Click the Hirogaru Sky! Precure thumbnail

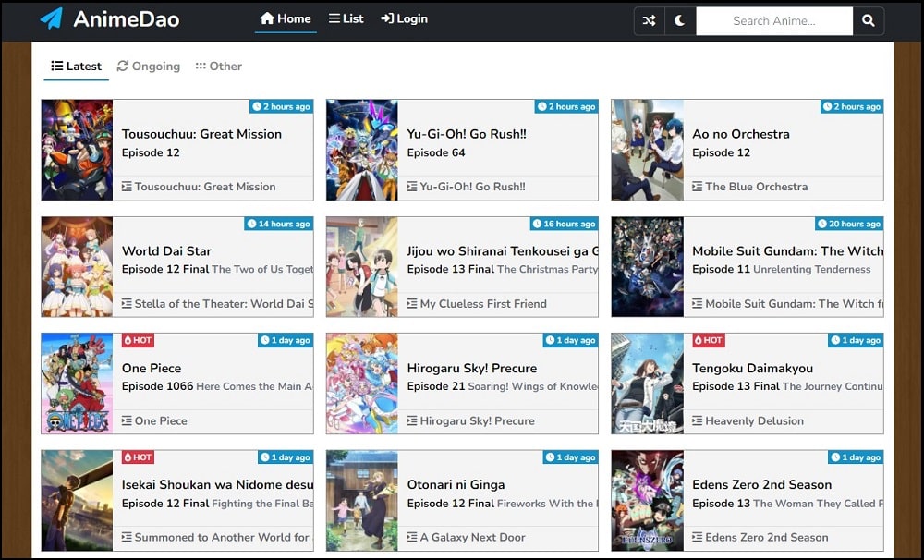point(362,383)
